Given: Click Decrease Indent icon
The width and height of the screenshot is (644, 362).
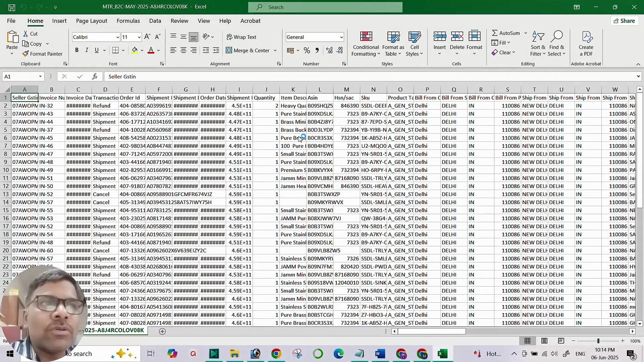Looking at the screenshot, I should click(206, 50).
